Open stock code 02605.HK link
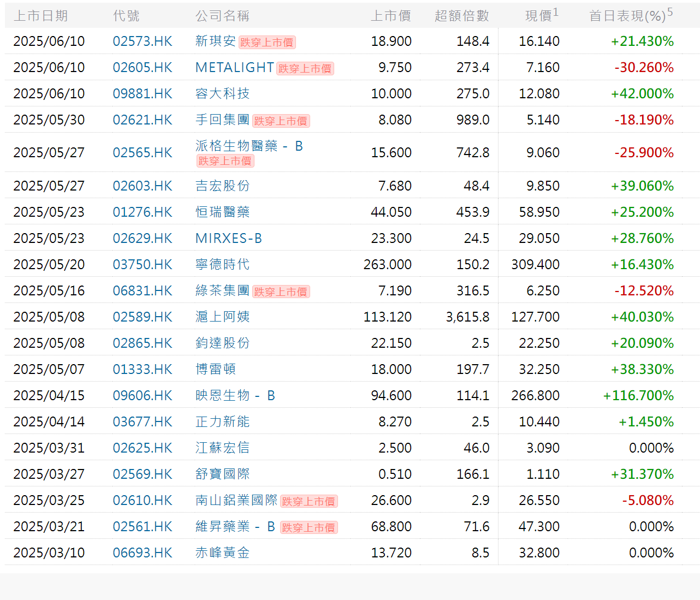Screen dimensions: 700x600 (143, 68)
